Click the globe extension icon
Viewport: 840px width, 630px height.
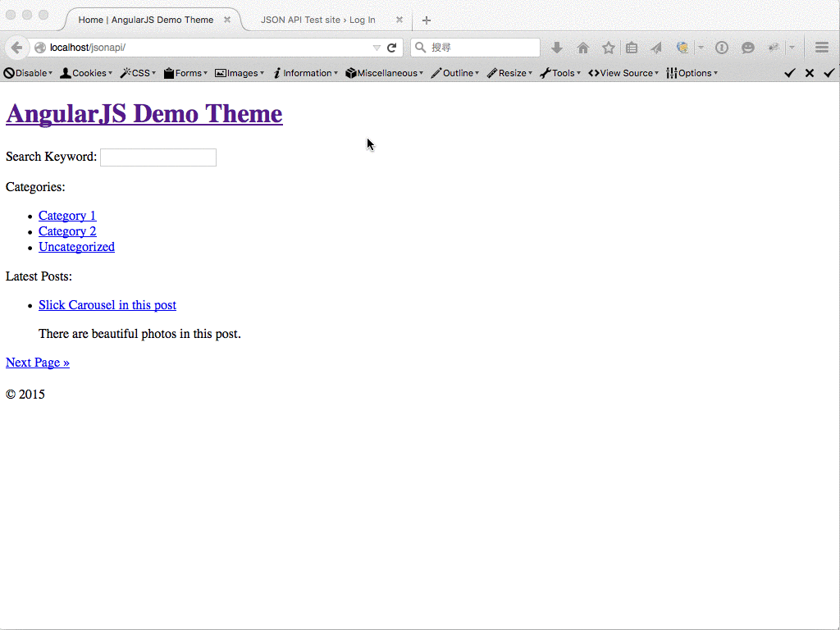682,48
